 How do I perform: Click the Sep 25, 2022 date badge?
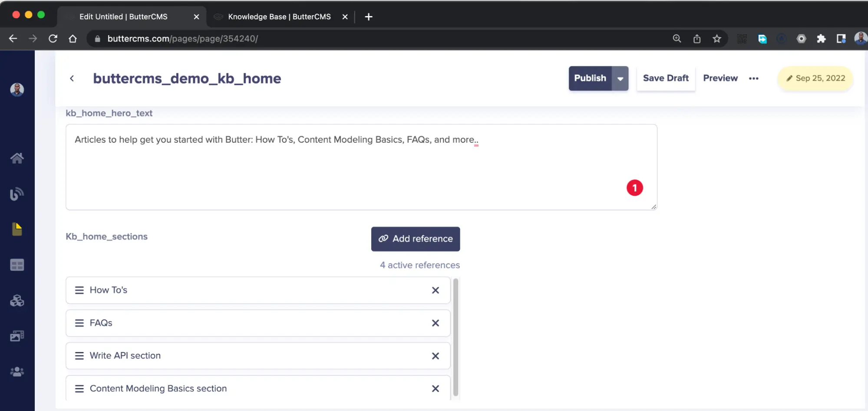(815, 79)
